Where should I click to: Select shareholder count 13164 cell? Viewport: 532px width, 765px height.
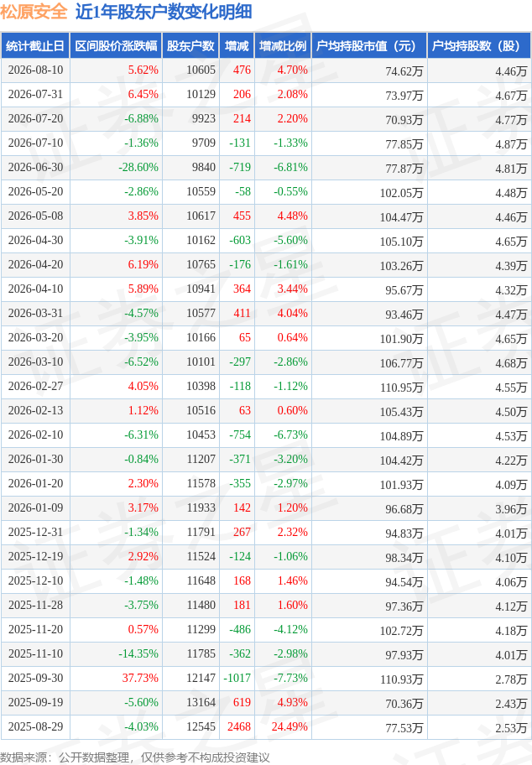(x=190, y=703)
